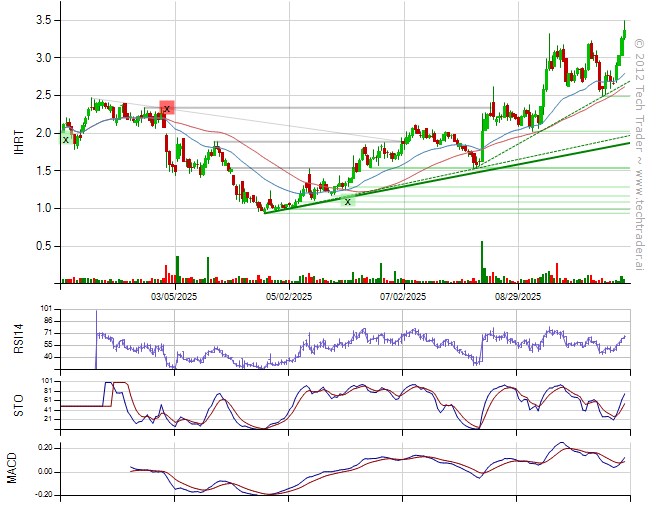The height and width of the screenshot is (514, 657).
Task: Click the 3.5 price axis label
Action: (x=43, y=21)
